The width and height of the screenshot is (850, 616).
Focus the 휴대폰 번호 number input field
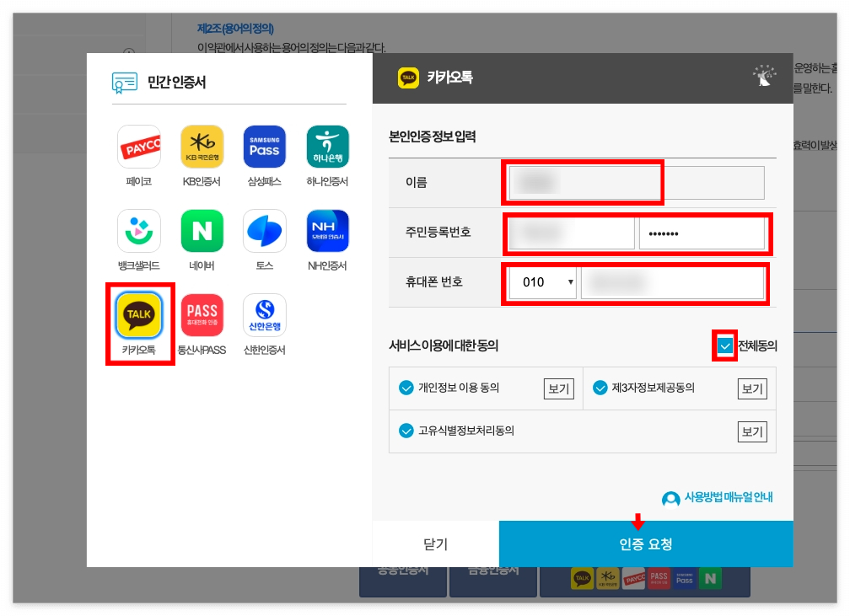pos(673,283)
